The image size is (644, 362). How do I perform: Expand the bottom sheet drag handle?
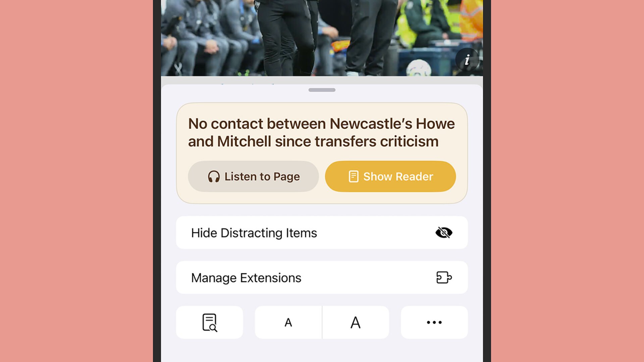click(x=322, y=90)
